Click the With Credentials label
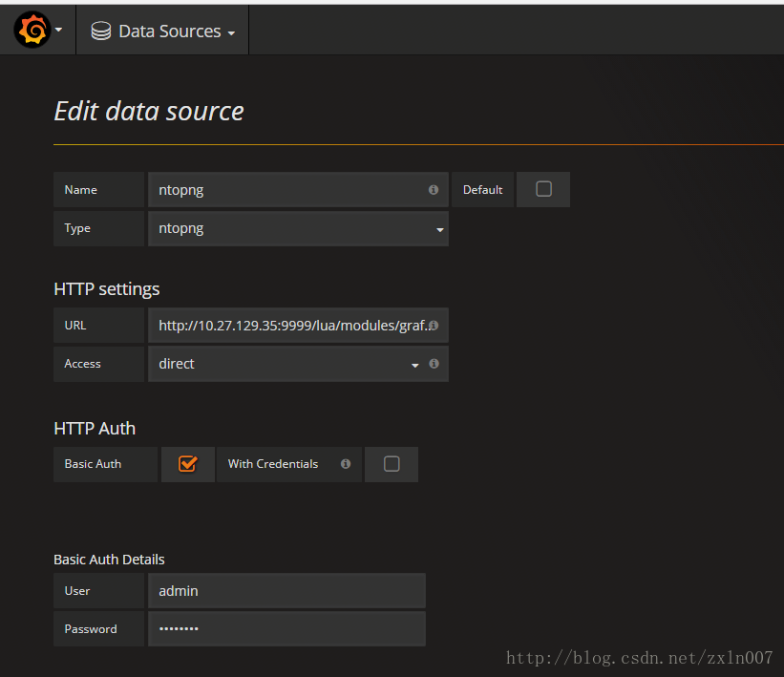This screenshot has height=677, width=784. tap(273, 464)
